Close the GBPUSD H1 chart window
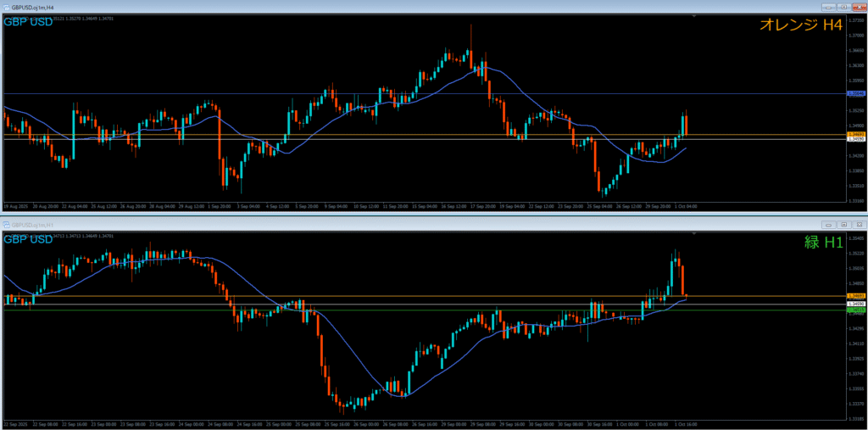 click(x=858, y=225)
